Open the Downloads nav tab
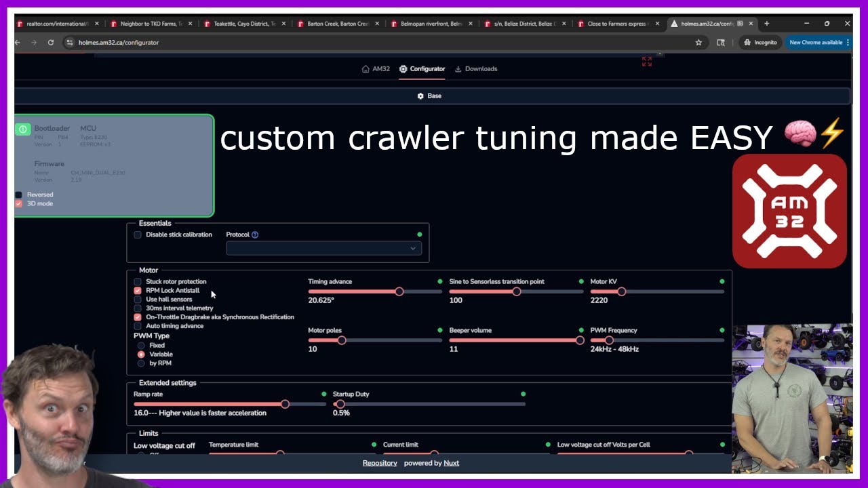868x488 pixels. coord(475,68)
